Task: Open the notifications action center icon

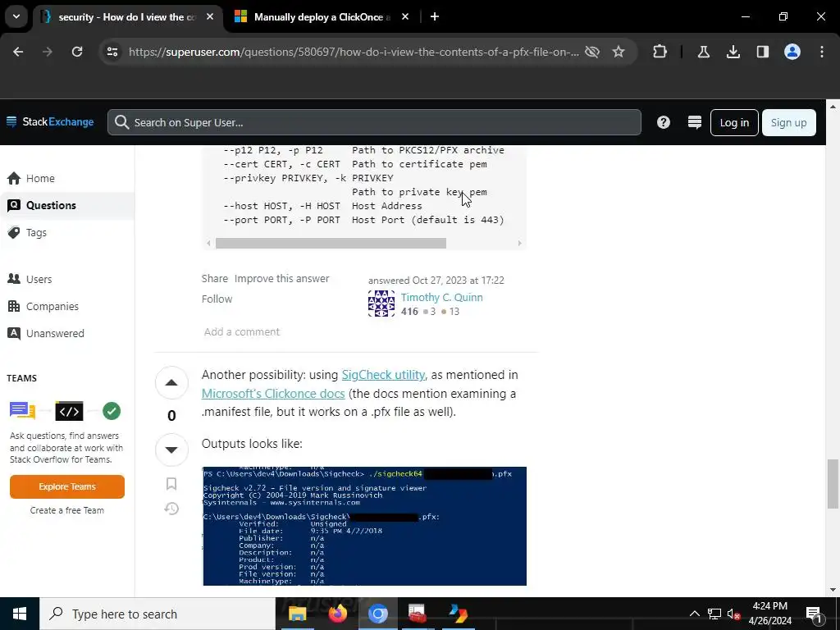Action: click(814, 614)
